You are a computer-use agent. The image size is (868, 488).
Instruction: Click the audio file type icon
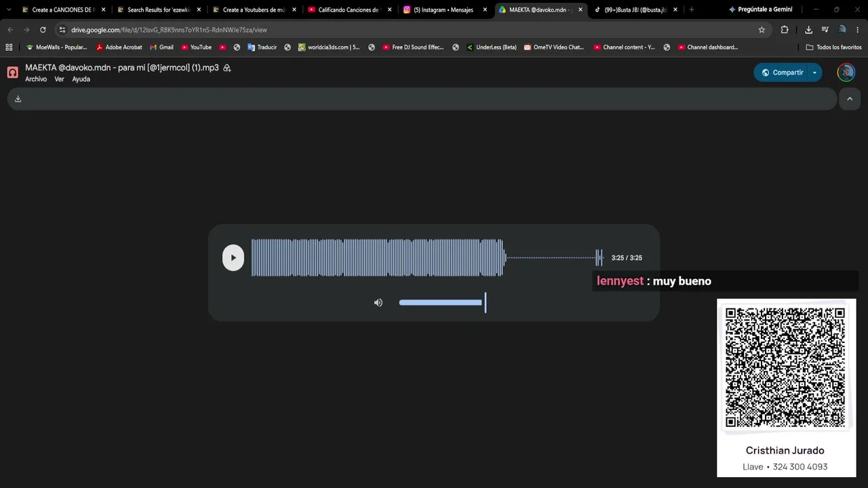click(x=12, y=73)
